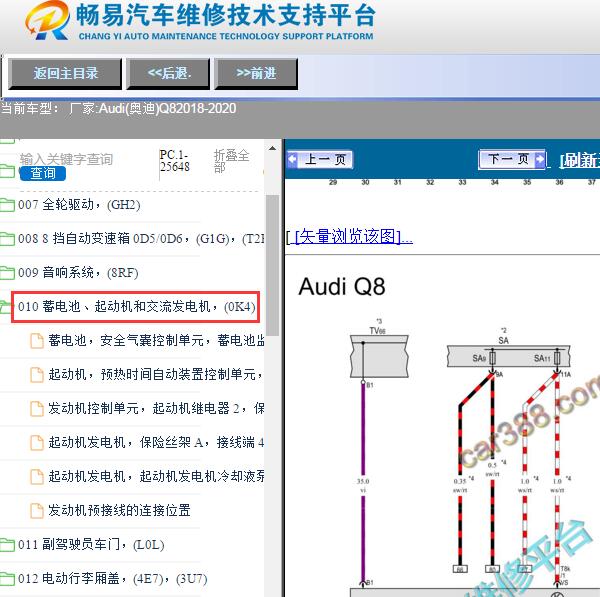Click the 刷新 refresh link

click(579, 160)
